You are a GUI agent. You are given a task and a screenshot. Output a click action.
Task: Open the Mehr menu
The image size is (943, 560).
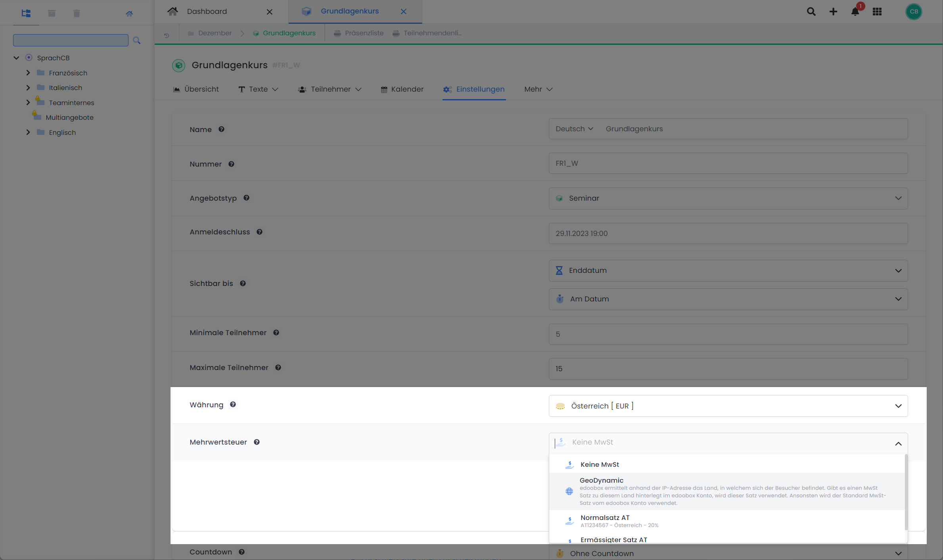click(537, 89)
